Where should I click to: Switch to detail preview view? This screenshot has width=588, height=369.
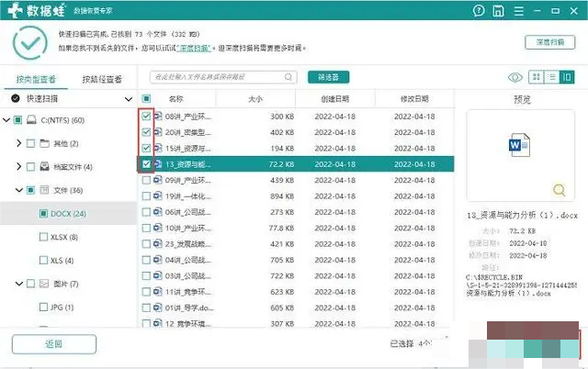click(567, 77)
